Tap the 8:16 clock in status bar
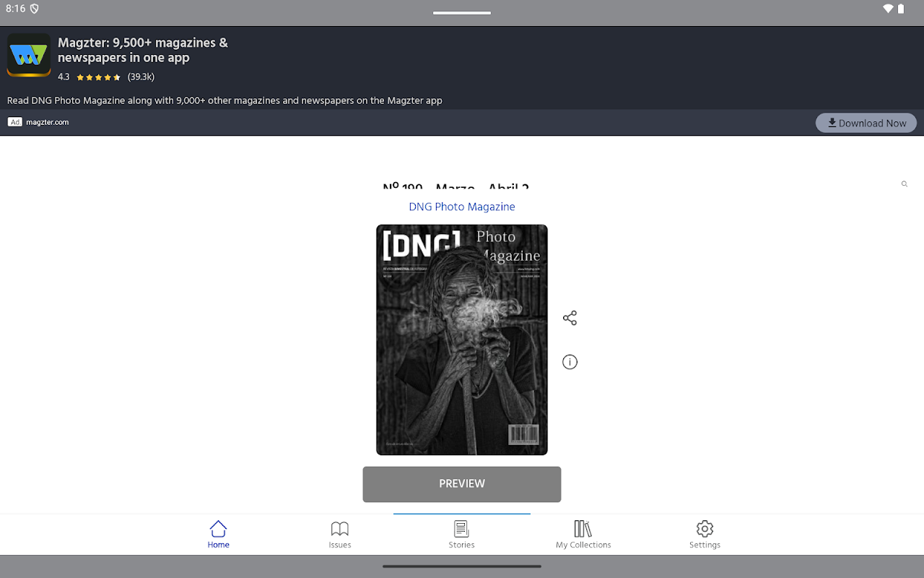The height and width of the screenshot is (578, 924). tap(15, 9)
